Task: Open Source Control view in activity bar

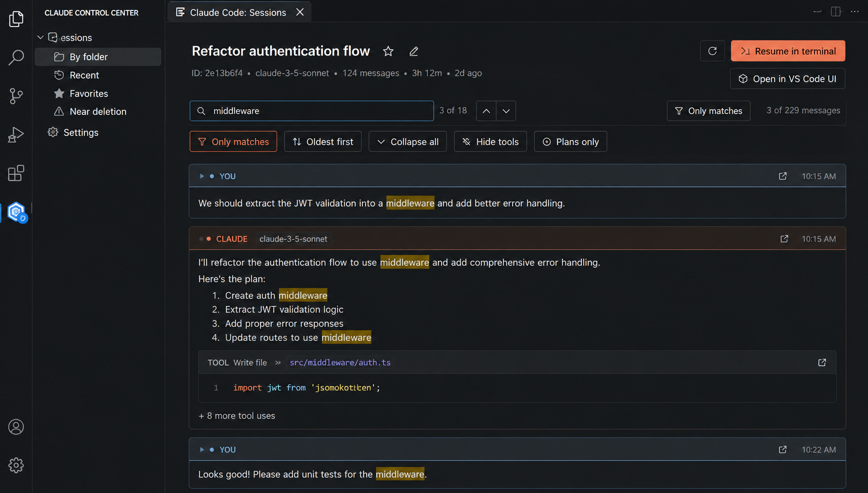Action: coord(16,96)
